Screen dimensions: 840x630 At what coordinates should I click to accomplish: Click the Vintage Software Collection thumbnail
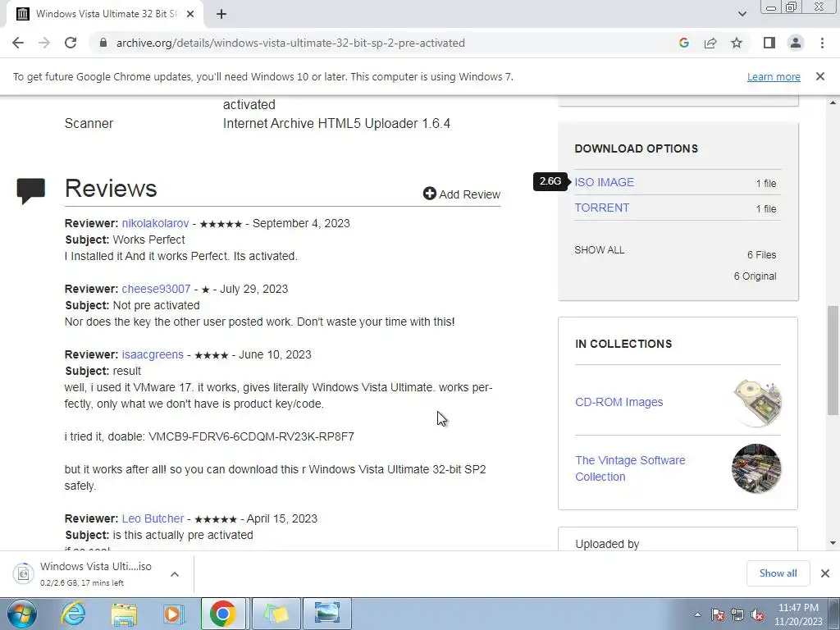click(x=756, y=468)
